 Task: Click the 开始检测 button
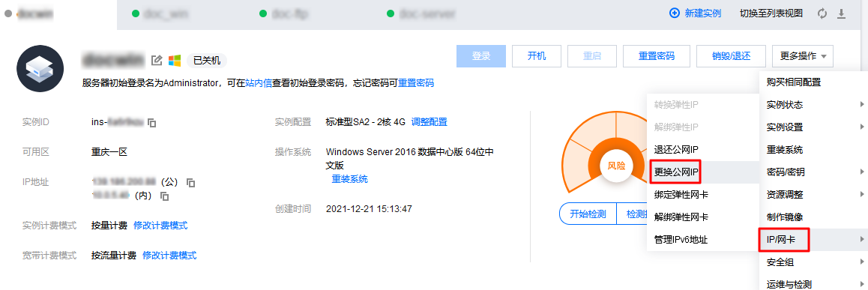(x=588, y=214)
